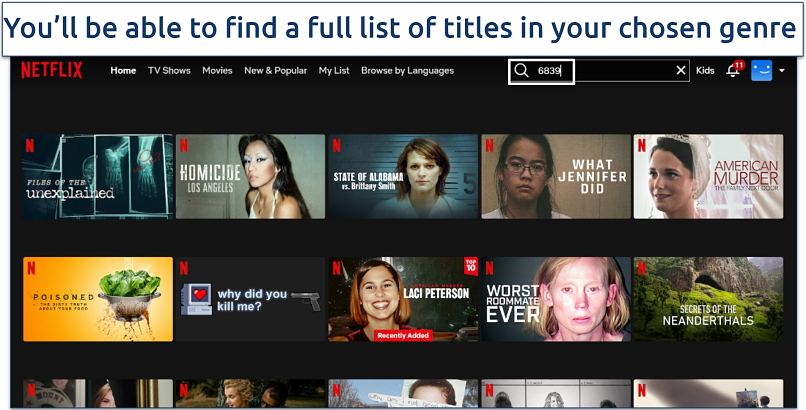
Task: Clear the search with the X icon
Action: click(x=681, y=70)
